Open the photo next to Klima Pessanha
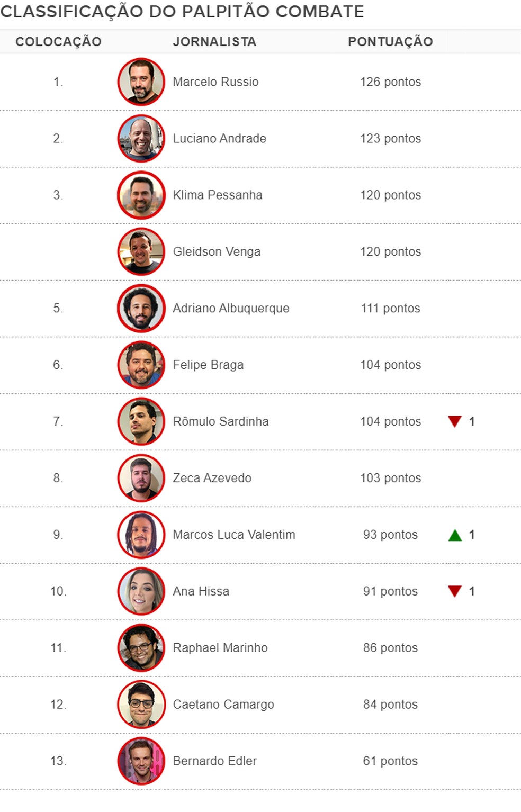This screenshot has width=521, height=812. (x=141, y=195)
